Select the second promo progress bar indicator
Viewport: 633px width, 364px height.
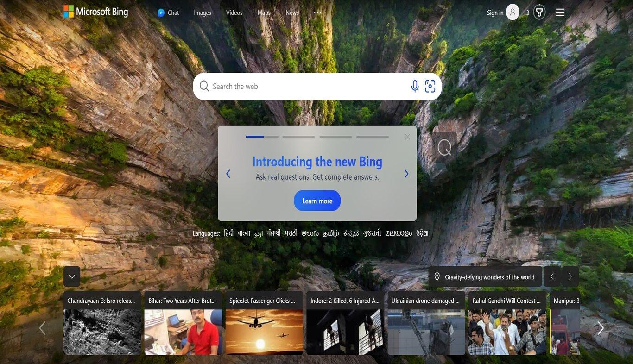click(x=299, y=137)
